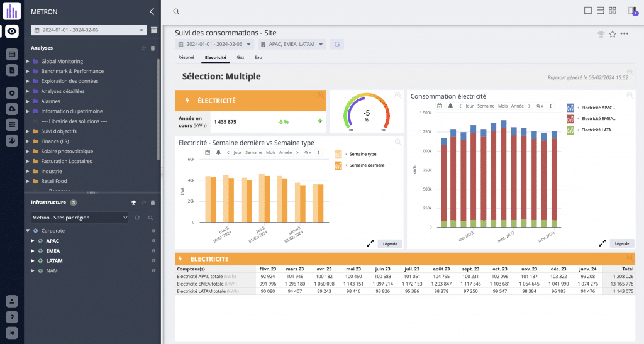Image resolution: width=644 pixels, height=344 pixels.
Task: Collapse the Corporate tree node
Action: point(28,231)
